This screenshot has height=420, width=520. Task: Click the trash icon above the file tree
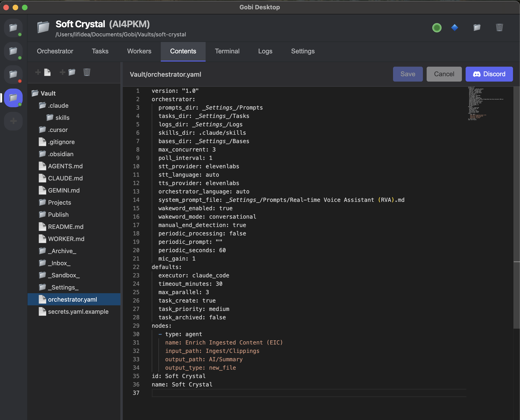pyautogui.click(x=87, y=72)
